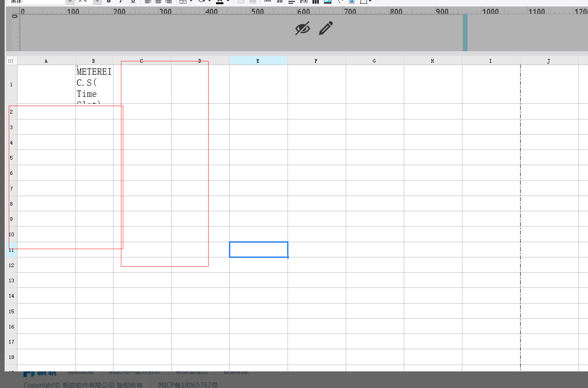The image size is (588, 388).
Task: Select column H header
Action: click(x=432, y=61)
